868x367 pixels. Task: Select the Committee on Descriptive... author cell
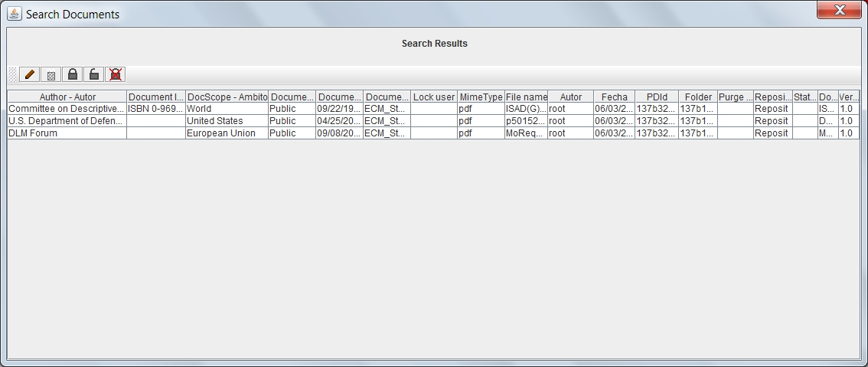(x=67, y=109)
